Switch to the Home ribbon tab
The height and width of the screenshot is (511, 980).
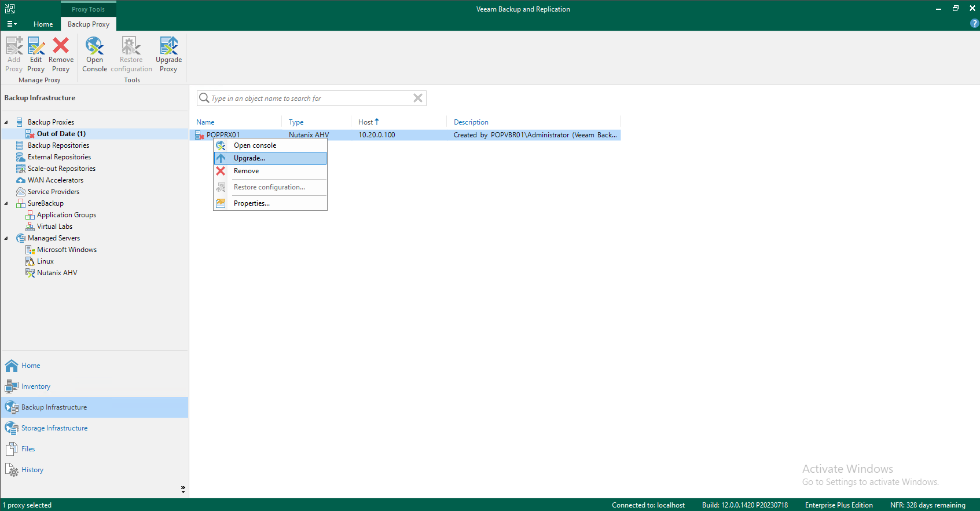click(43, 24)
